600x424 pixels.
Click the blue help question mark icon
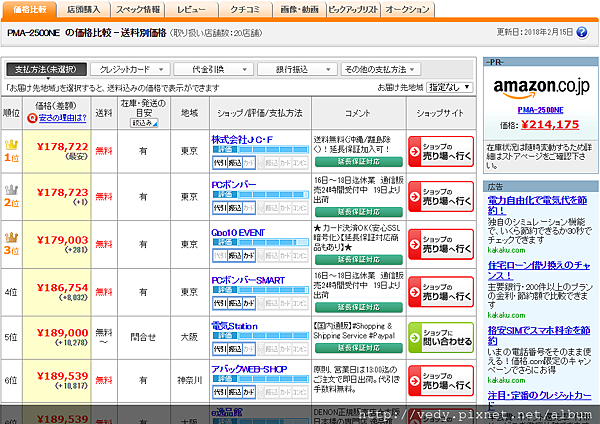[x=582, y=33]
